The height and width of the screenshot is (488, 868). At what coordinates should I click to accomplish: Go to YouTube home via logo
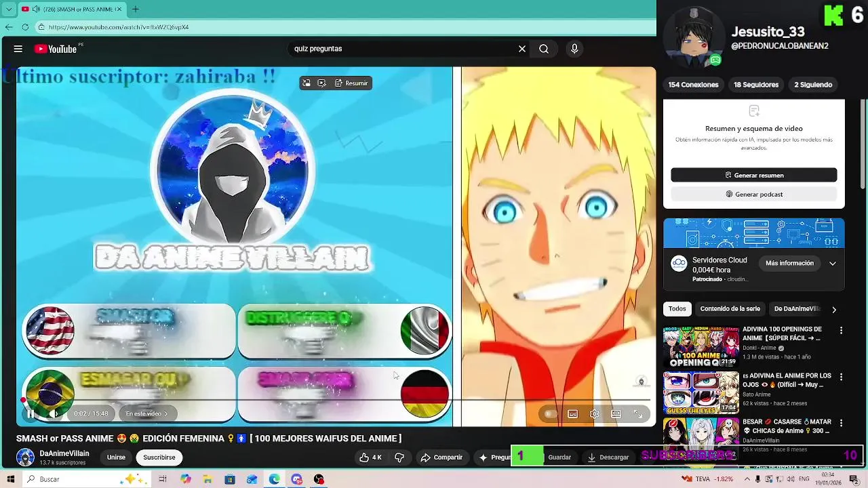click(56, 49)
